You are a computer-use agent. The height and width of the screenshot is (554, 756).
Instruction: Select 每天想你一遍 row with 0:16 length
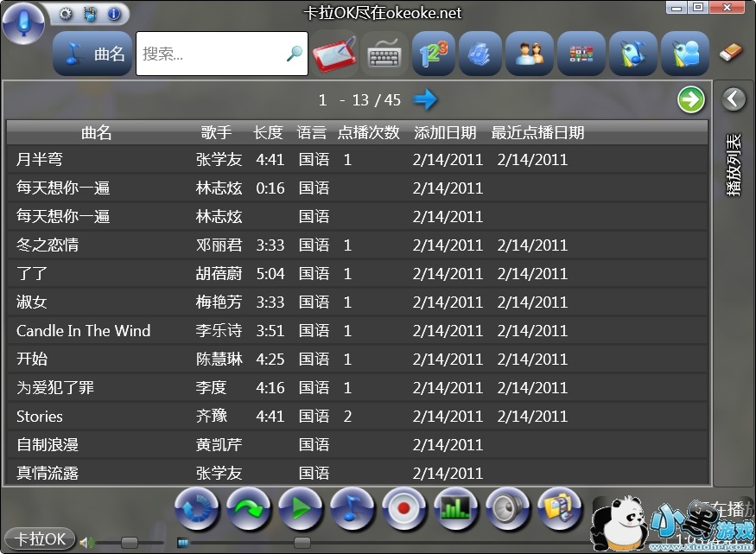coord(358,188)
